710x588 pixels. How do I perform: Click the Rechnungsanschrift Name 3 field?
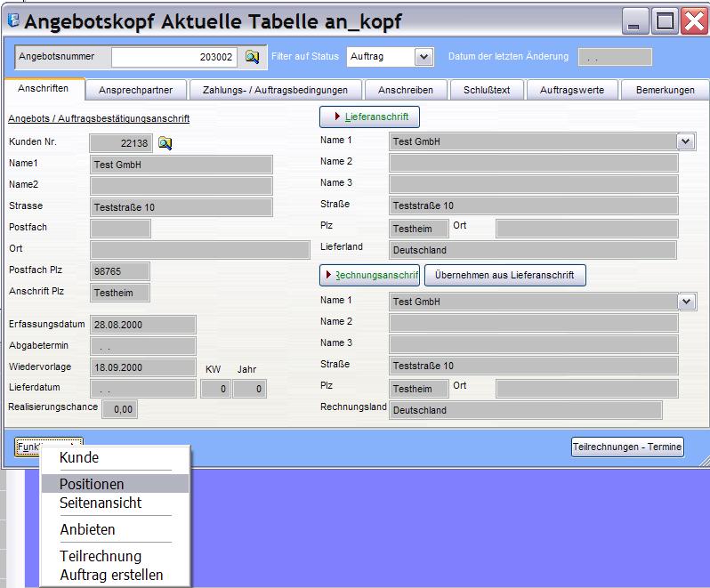click(534, 344)
